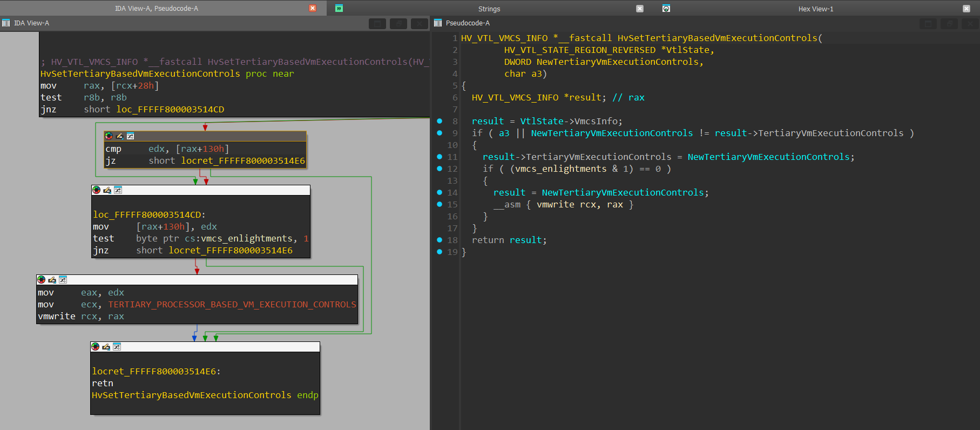The height and width of the screenshot is (430, 980).
Task: Close the Strings tab
Action: coord(640,9)
